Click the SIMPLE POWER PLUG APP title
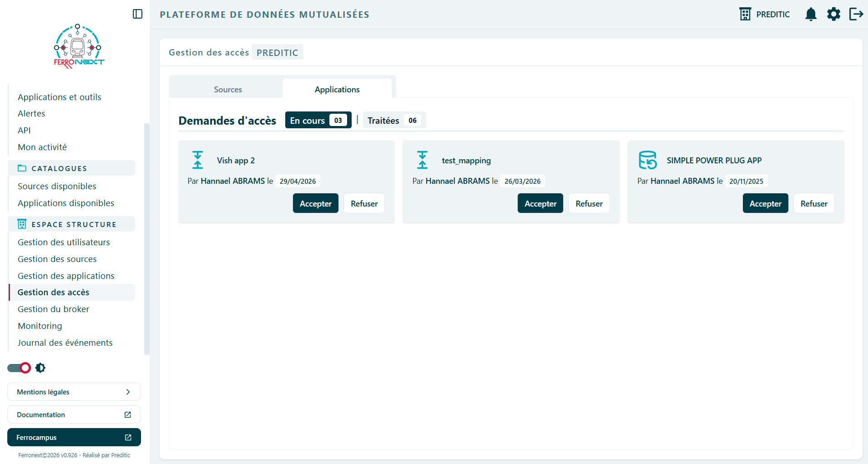 [x=714, y=160]
